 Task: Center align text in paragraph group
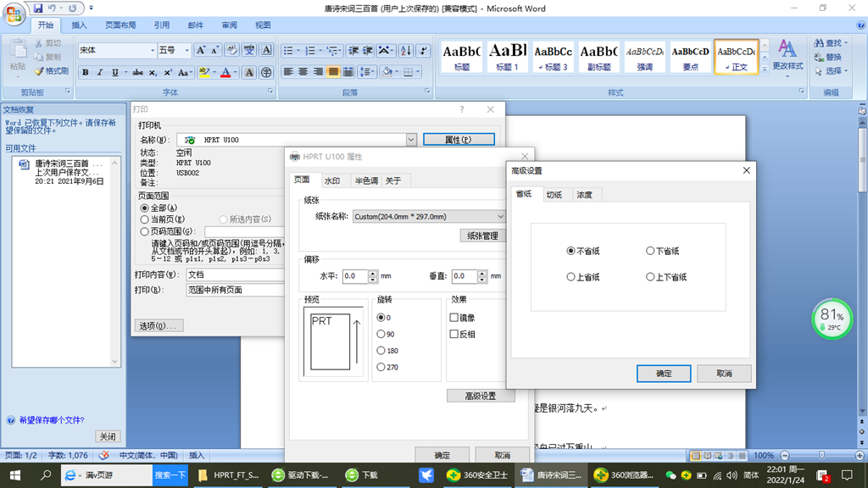point(303,72)
